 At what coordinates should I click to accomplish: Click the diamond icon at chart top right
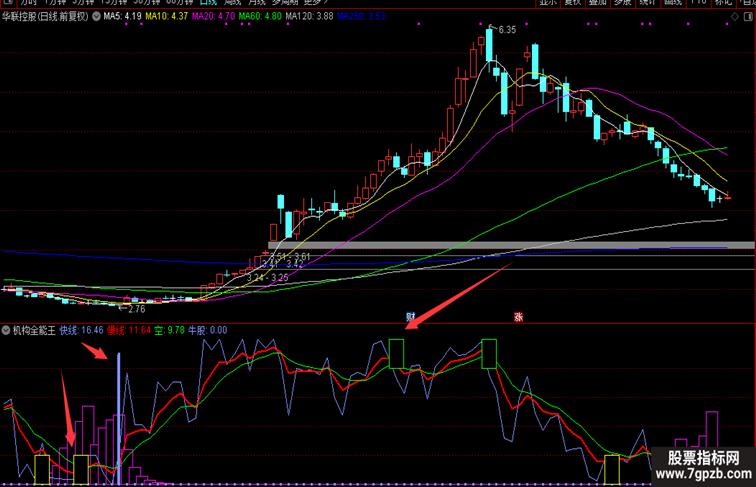coord(735,16)
